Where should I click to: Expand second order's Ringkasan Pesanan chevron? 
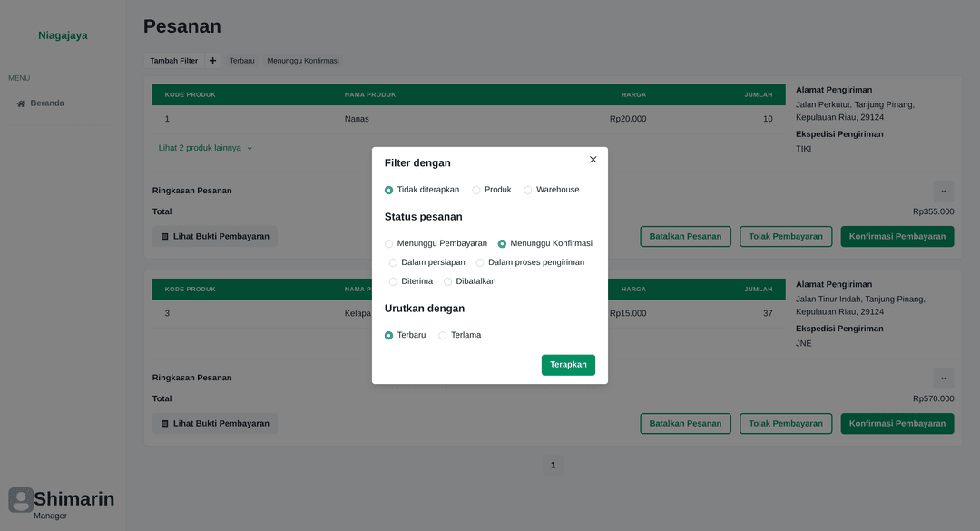click(943, 378)
